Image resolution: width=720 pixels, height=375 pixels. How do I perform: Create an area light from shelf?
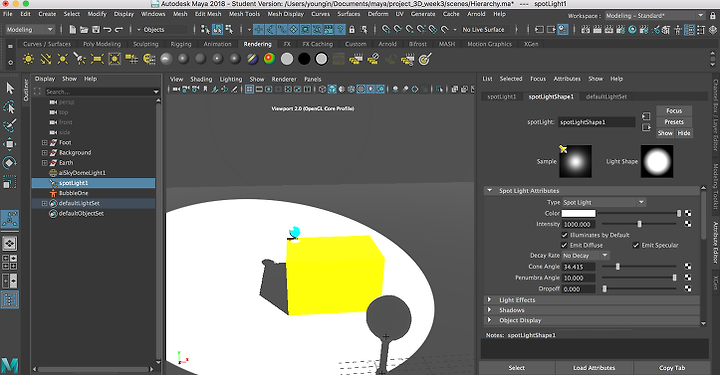(x=97, y=59)
